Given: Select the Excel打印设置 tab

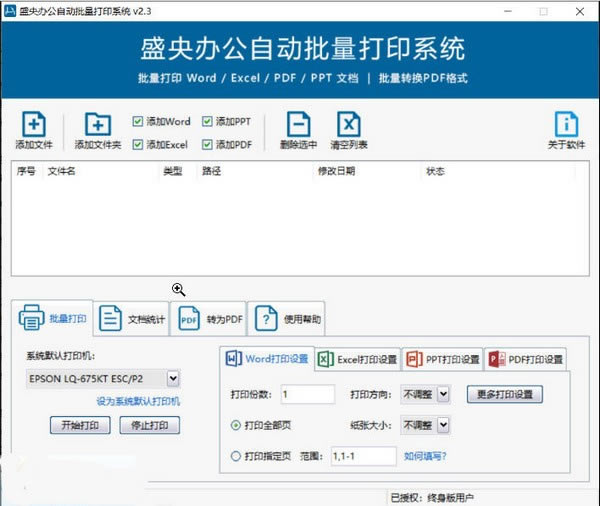Looking at the screenshot, I should coord(357,359).
